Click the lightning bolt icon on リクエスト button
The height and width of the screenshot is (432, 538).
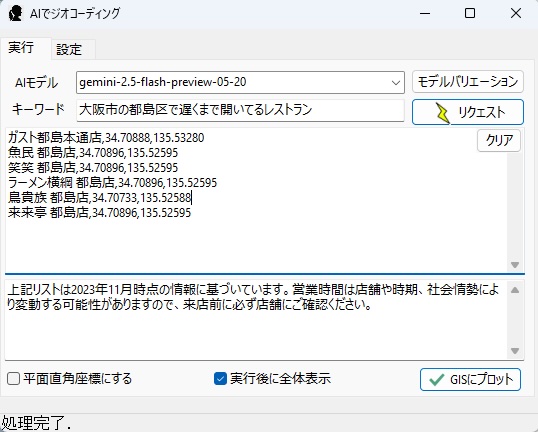pos(443,113)
